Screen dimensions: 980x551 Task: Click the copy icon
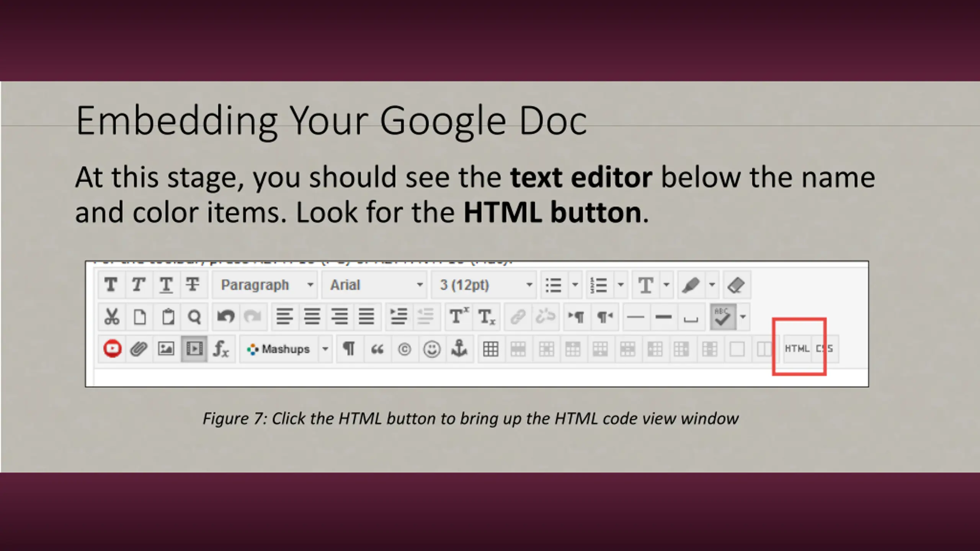tap(139, 317)
